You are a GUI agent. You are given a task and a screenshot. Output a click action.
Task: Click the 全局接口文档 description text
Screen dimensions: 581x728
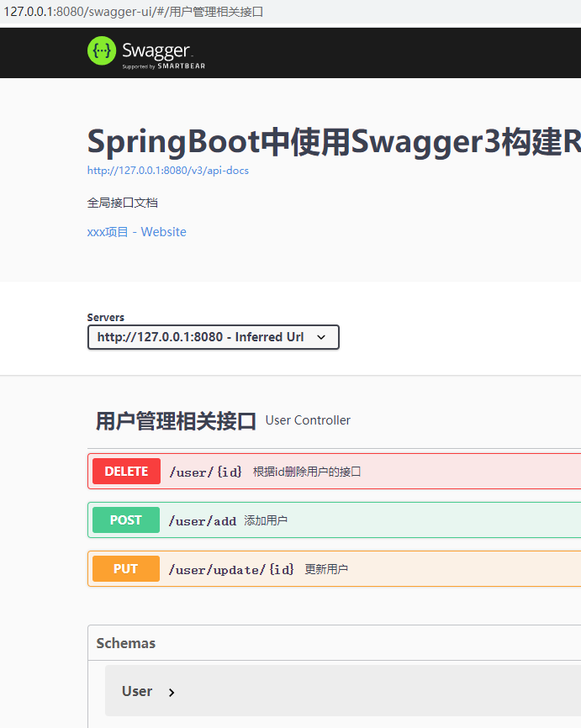point(123,203)
